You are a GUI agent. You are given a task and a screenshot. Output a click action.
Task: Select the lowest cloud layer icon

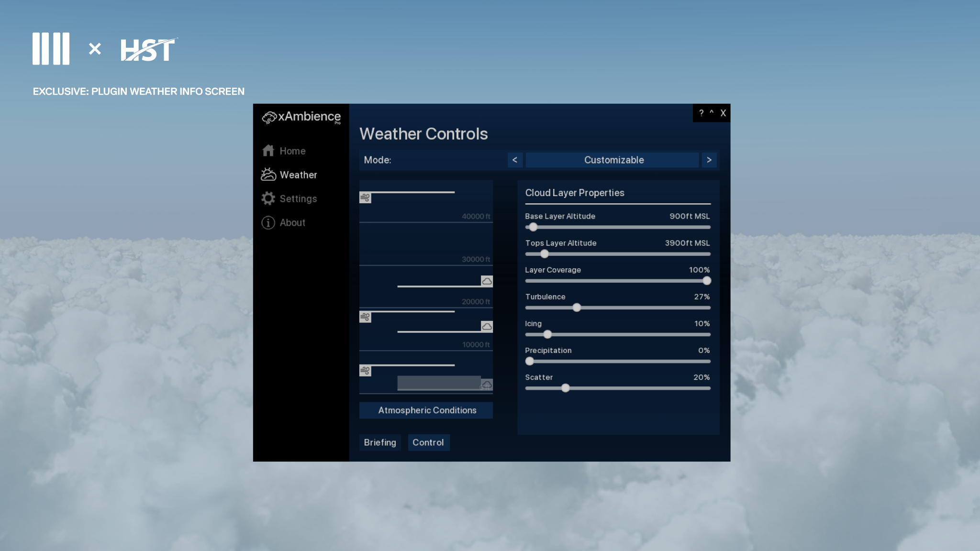[487, 385]
